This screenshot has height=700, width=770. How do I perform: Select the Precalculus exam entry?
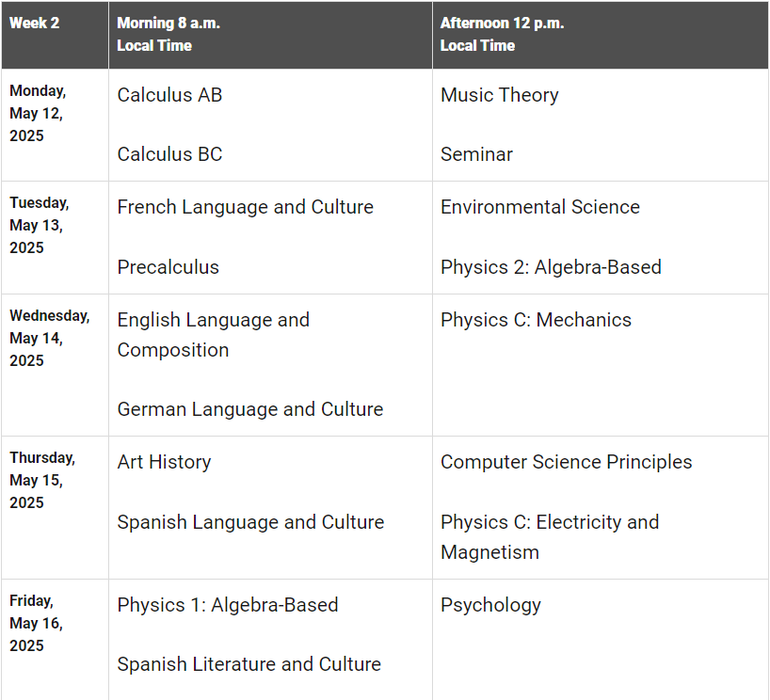[168, 267]
